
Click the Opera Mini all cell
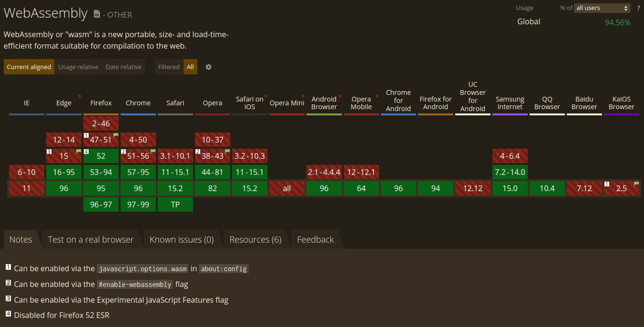[287, 188]
